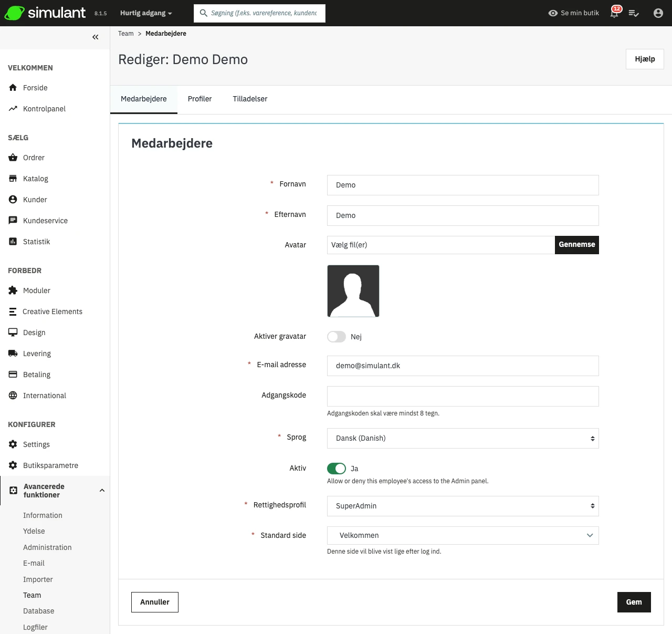672x634 pixels.
Task: Click the quick tasks checklist icon
Action: point(634,13)
